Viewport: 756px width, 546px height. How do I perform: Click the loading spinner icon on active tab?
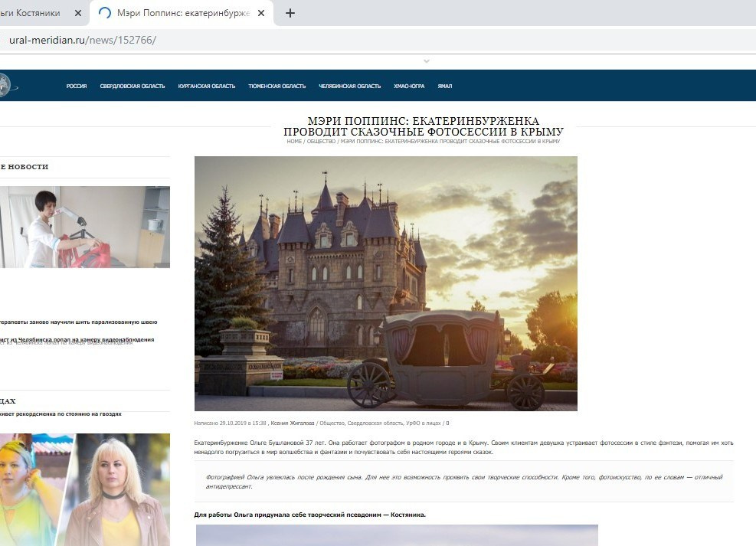[103, 13]
